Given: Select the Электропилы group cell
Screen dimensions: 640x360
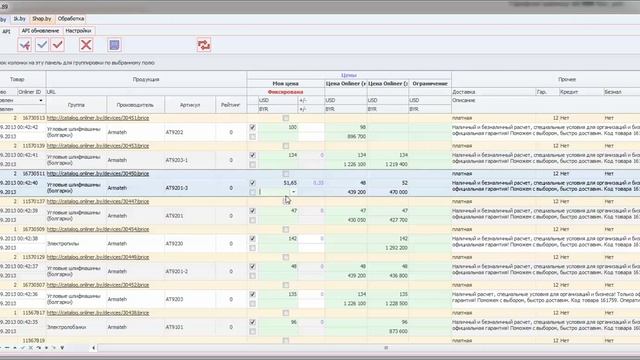Looking at the screenshot, I should (x=76, y=244).
